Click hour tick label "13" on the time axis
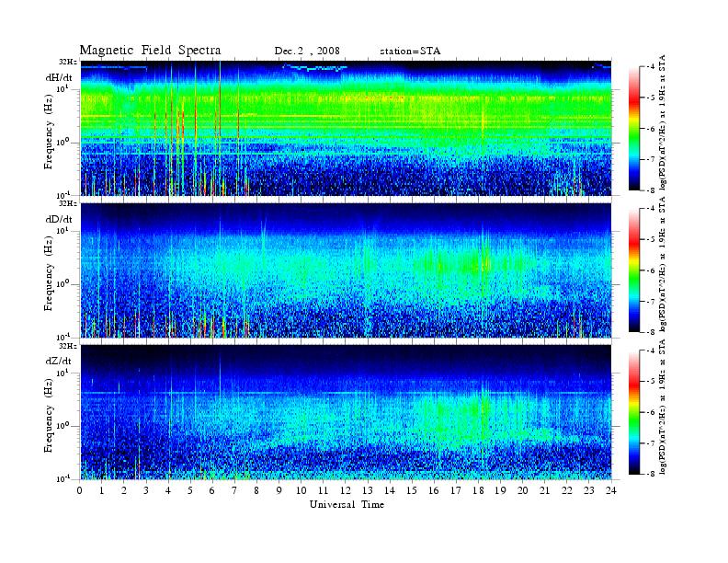Screen dimensions: 728x563 point(368,490)
